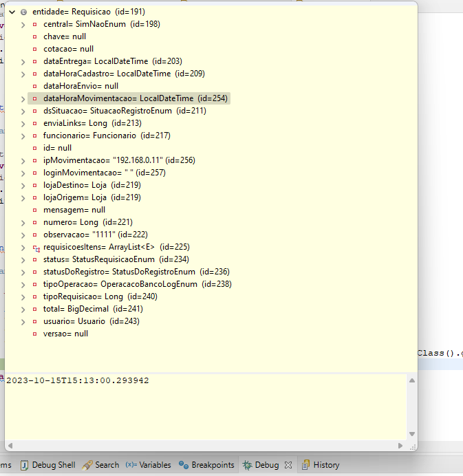Click the field icon beside mensagem
Image resolution: width=463 pixels, height=476 pixels.
click(x=35, y=210)
